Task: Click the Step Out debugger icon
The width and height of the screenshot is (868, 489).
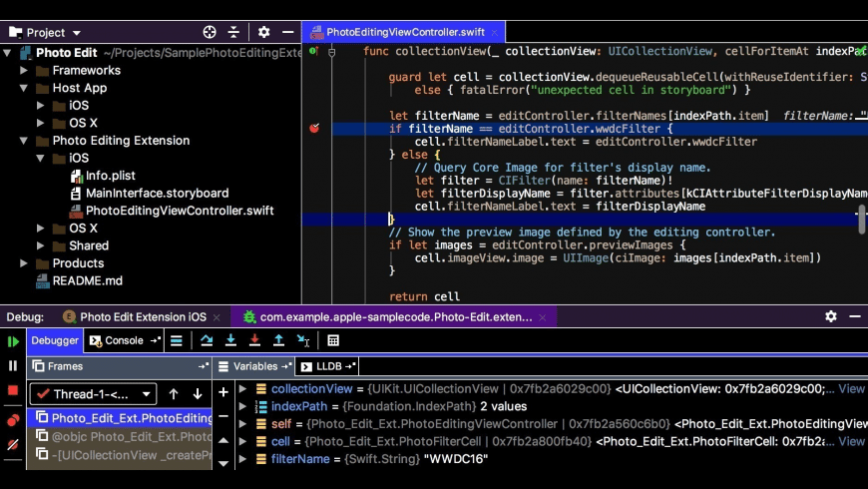Action: coord(278,340)
